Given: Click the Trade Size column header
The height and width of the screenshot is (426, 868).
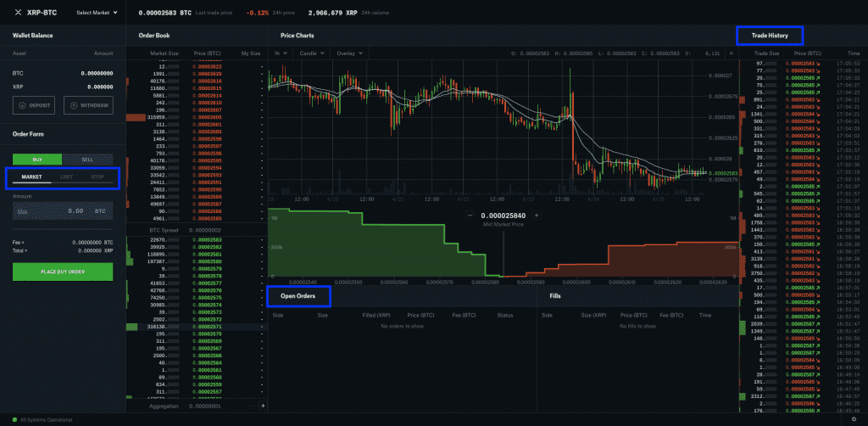Looking at the screenshot, I should point(766,53).
